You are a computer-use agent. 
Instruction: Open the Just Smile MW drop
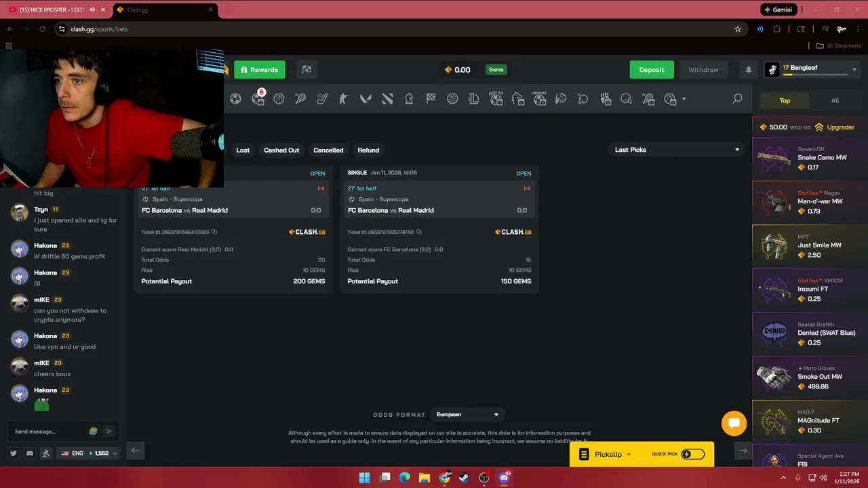(x=810, y=245)
